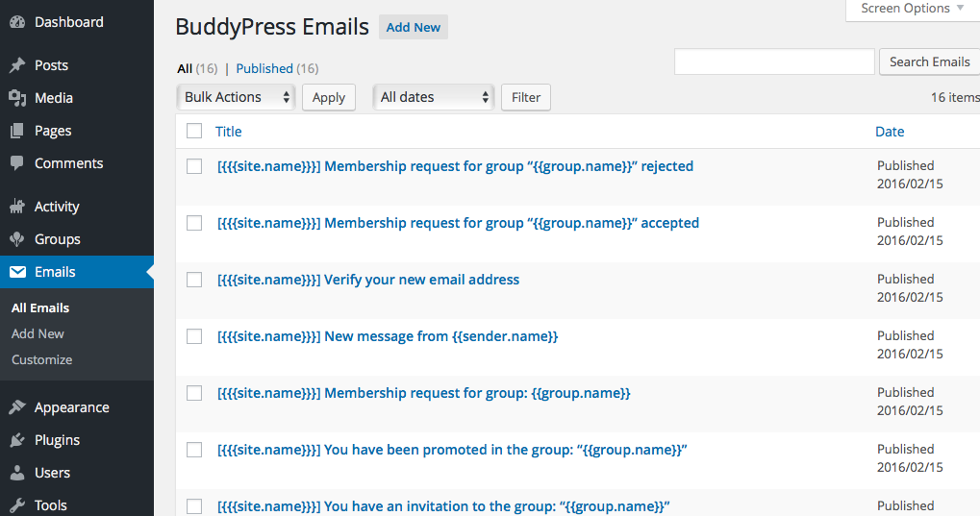Screen dimensions: 980x516
Task: Open the Activity menu item
Action: click(x=57, y=207)
